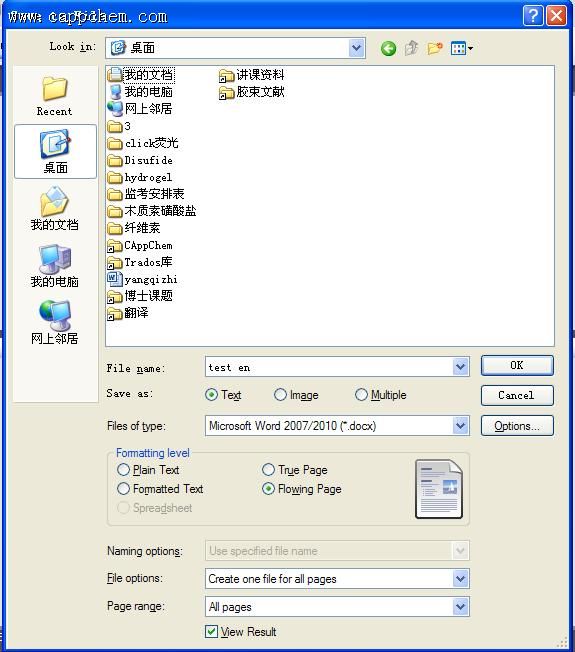575x652 pixels.
Task: Click the formatting level preview thumbnail
Action: tap(439, 489)
